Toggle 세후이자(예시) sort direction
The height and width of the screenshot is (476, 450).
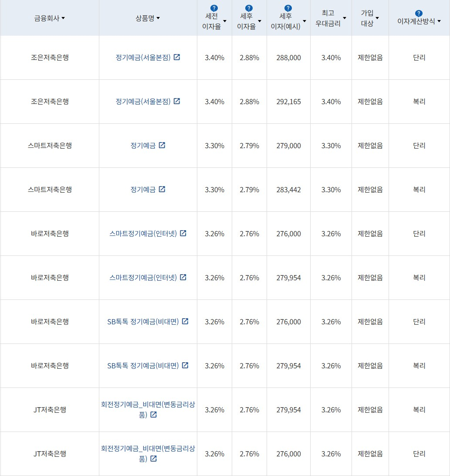click(x=304, y=21)
